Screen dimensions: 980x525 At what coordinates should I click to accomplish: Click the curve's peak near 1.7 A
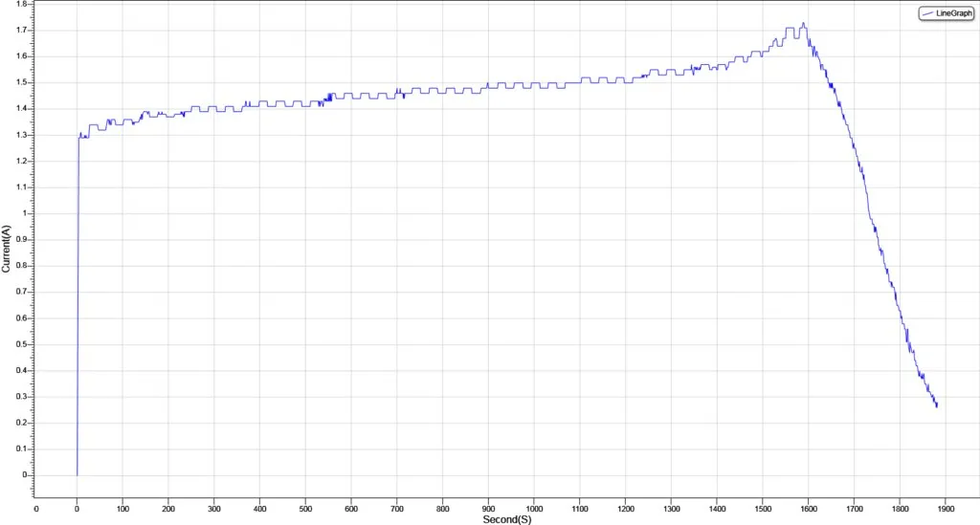[x=804, y=24]
